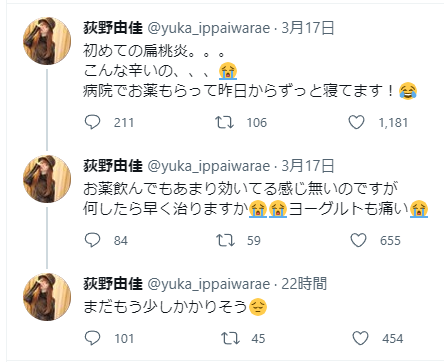Like the tweet with 655 likes
This screenshot has height=362, width=444.
358,240
